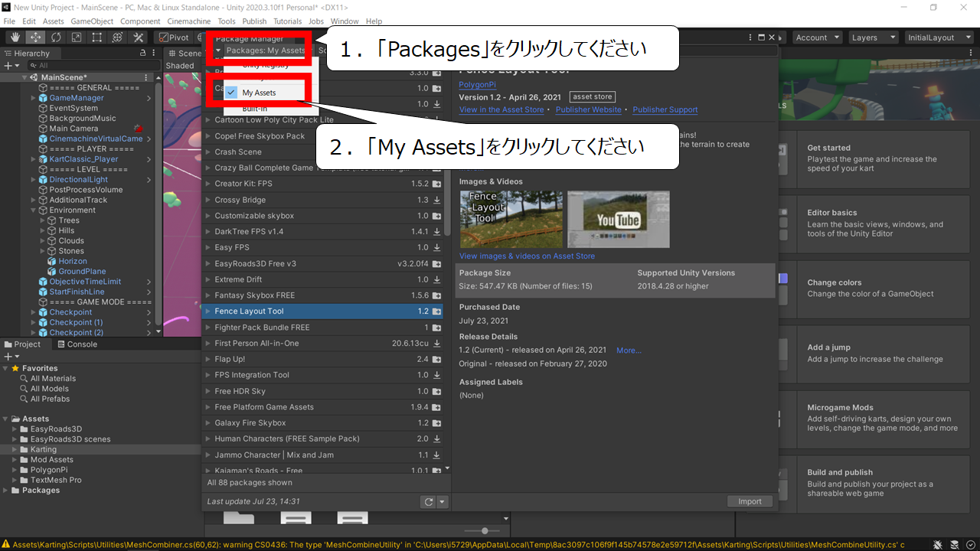This screenshot has width=980, height=551.
Task: Click the import icon for EasyRoads3D Free v3
Action: click(x=436, y=264)
